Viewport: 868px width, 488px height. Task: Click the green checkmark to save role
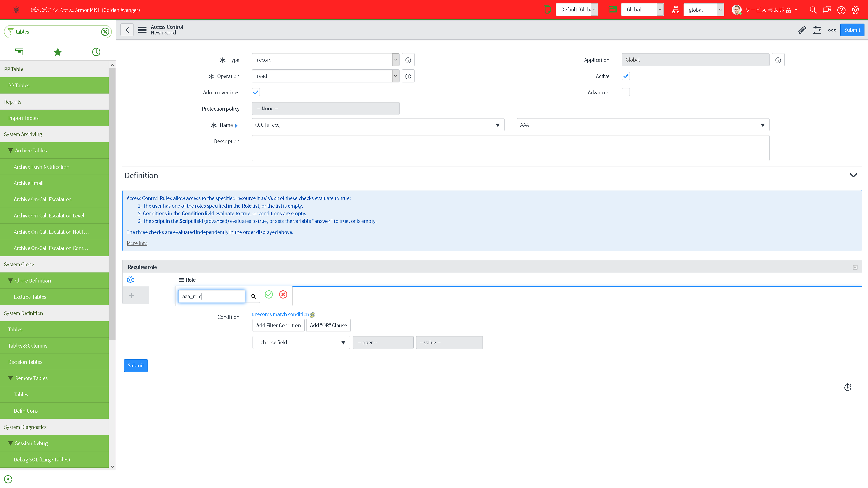[x=269, y=295]
